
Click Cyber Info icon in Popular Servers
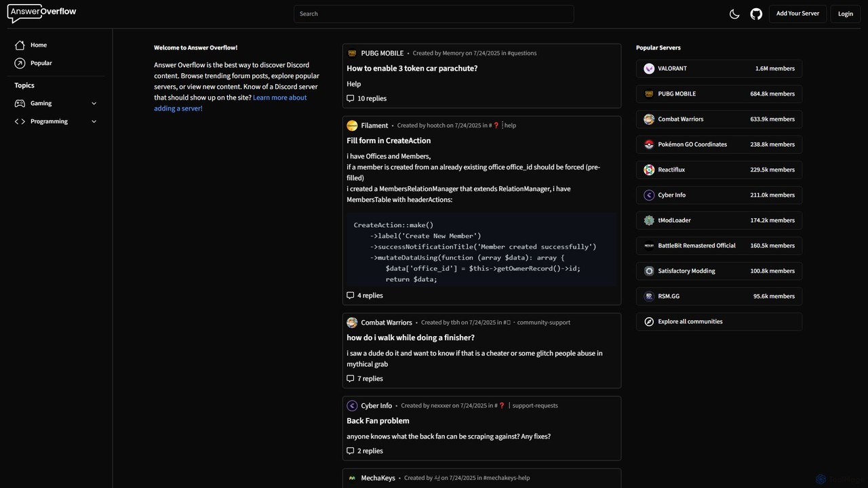(x=649, y=195)
